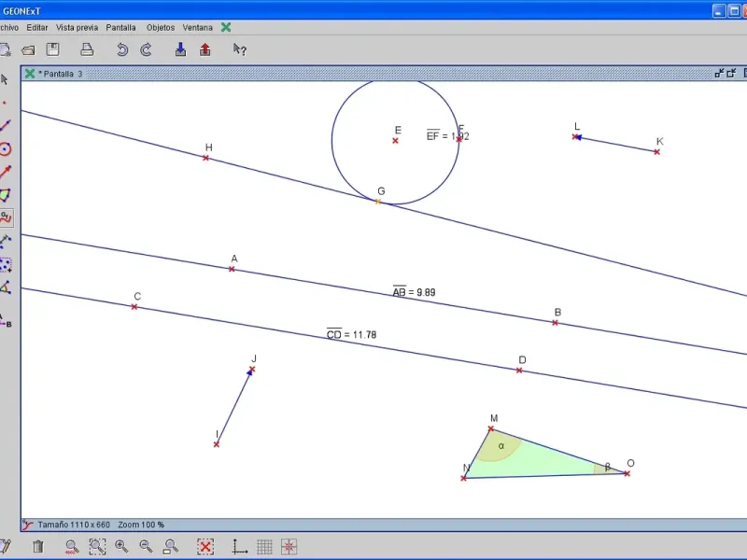Click the green X icon in menu bar
Viewport: 747px width, 560px height.
[x=226, y=28]
